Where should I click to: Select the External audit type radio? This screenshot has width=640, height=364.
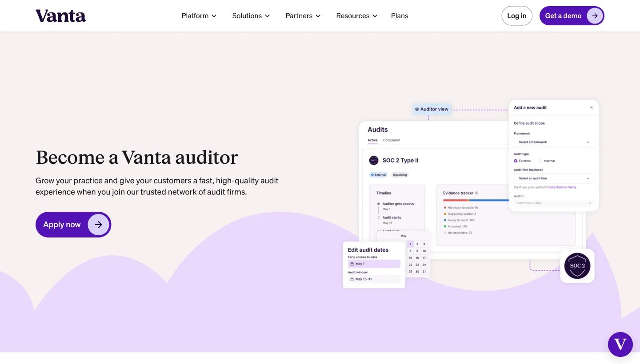[516, 161]
